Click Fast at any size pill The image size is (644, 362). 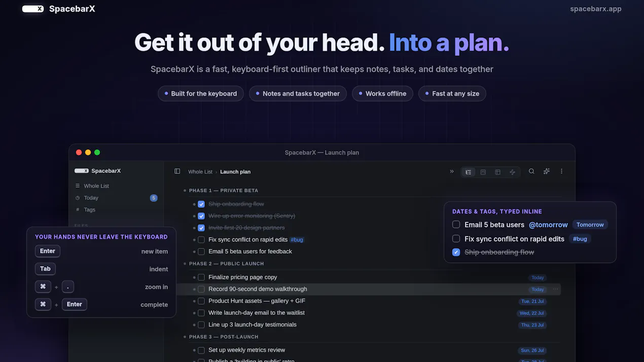[x=452, y=94]
